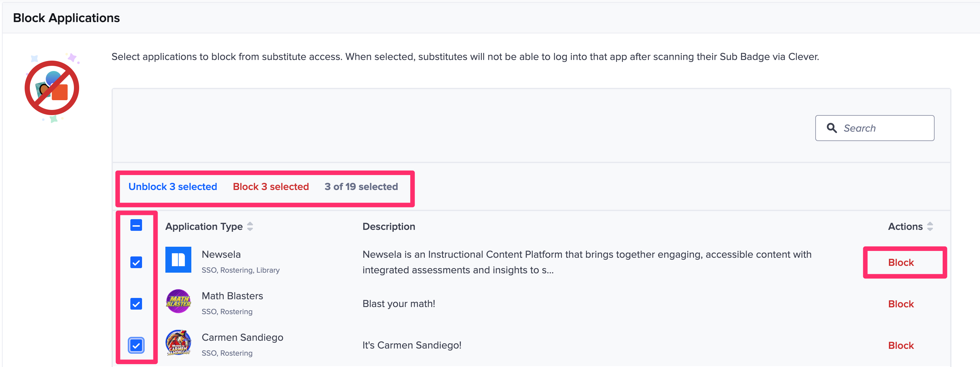The width and height of the screenshot is (980, 367).
Task: Click the Description column header
Action: coord(388,226)
